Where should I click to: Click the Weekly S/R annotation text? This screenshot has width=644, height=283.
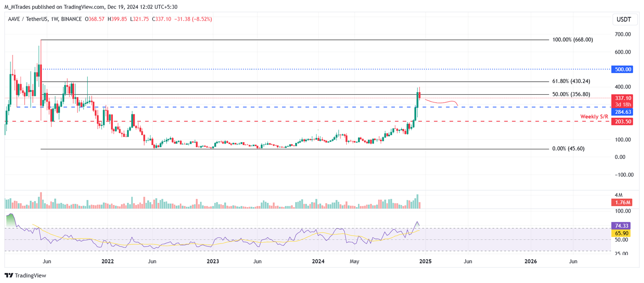click(594, 116)
